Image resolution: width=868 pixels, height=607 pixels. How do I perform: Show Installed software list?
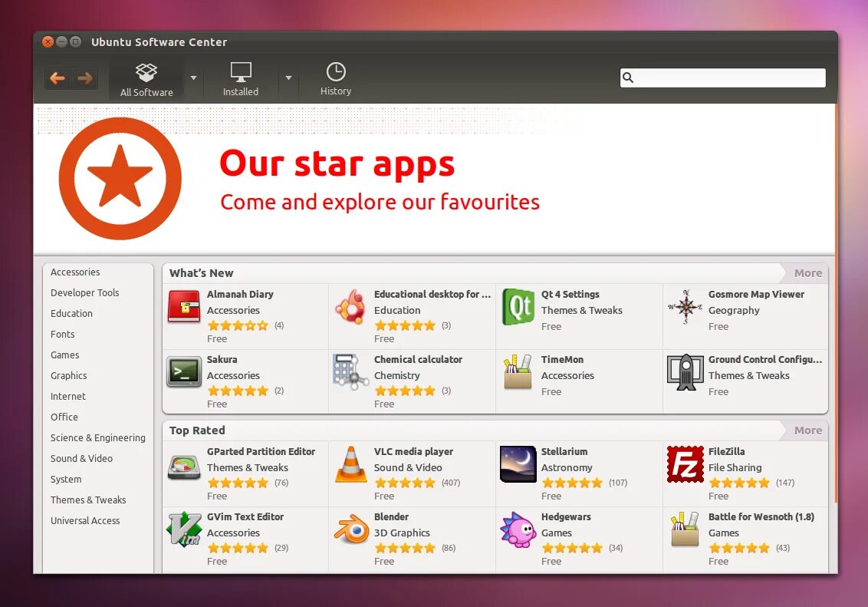241,79
